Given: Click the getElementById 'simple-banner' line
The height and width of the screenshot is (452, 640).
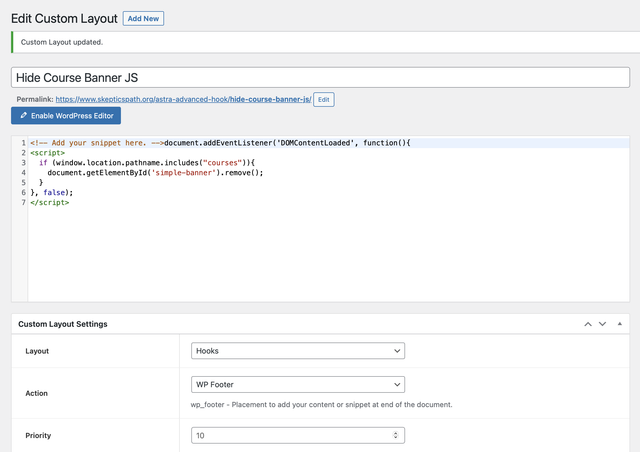Looking at the screenshot, I should point(156,173).
